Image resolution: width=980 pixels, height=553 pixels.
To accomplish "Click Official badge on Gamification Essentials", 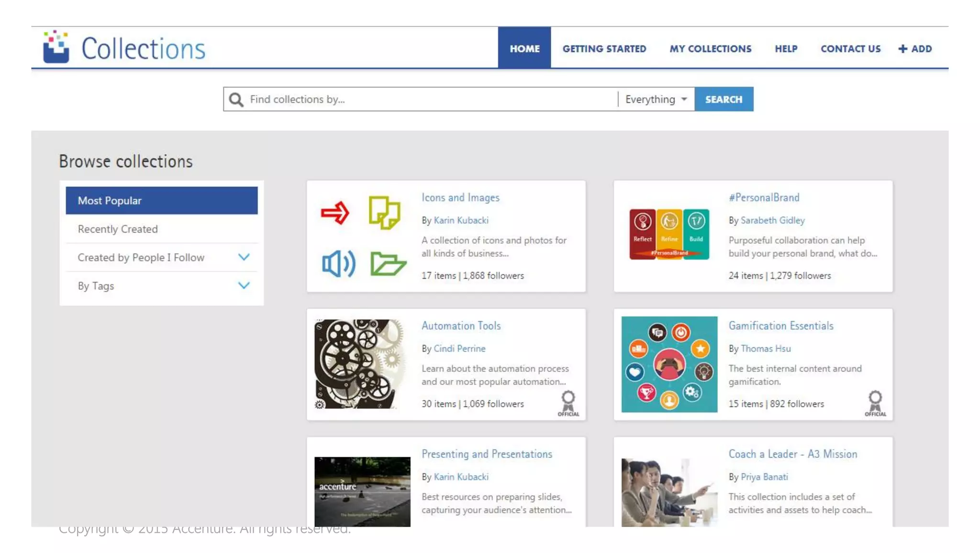I will (x=875, y=404).
